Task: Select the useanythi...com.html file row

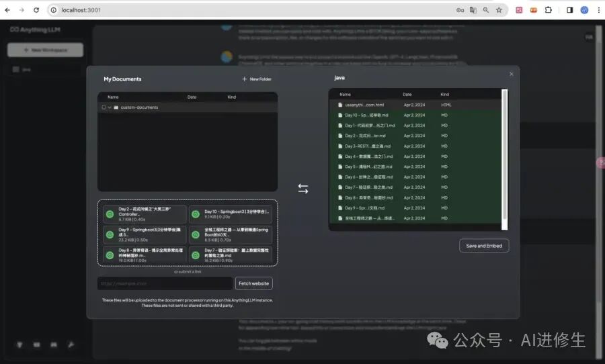Action: [415, 105]
